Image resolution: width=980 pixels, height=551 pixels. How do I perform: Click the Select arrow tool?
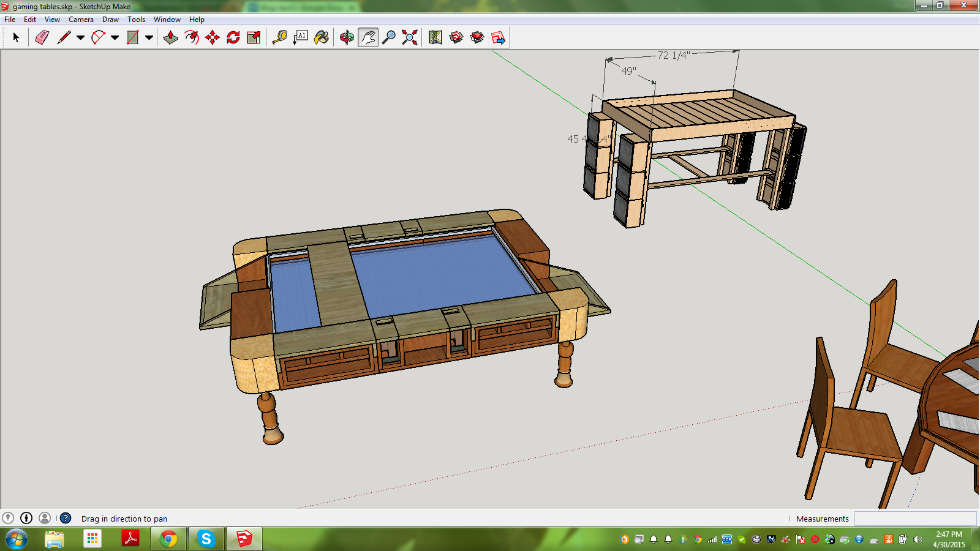click(16, 38)
